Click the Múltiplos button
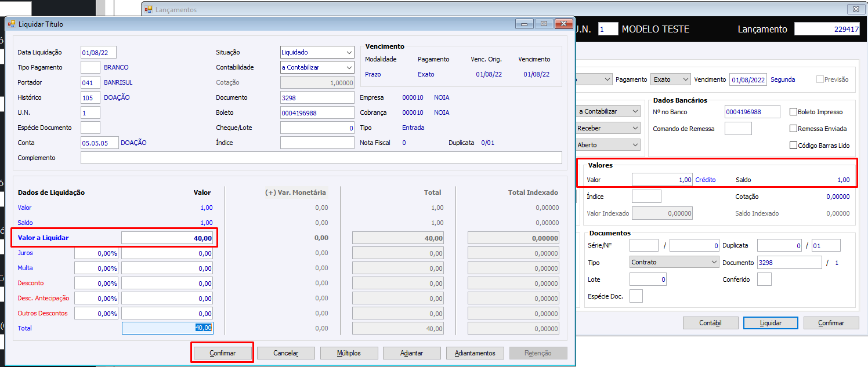 [x=349, y=353]
